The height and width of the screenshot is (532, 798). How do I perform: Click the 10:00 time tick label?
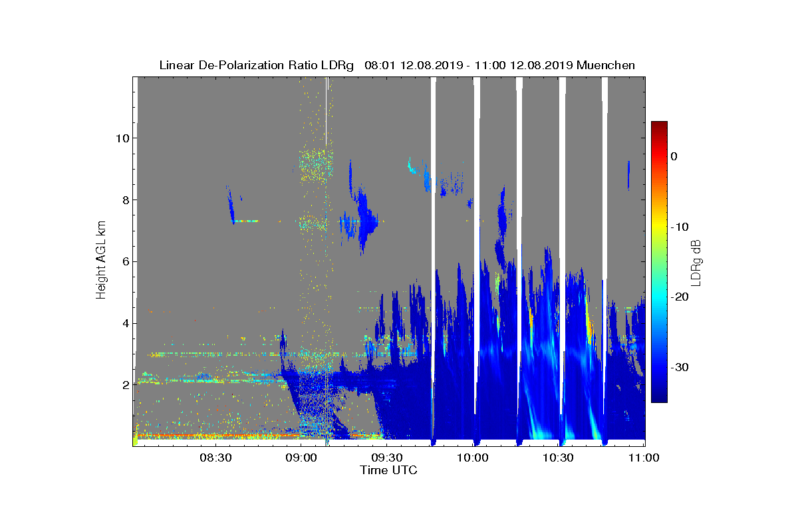point(473,458)
